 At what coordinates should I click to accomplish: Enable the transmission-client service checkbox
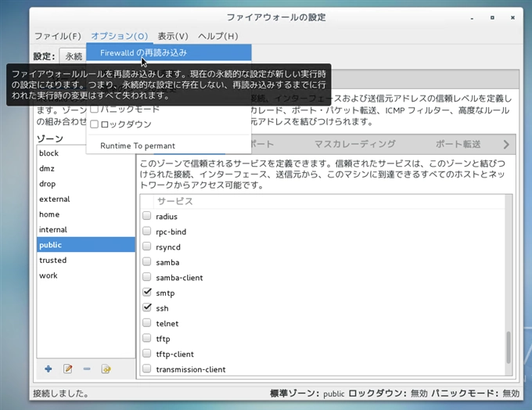[x=146, y=369]
